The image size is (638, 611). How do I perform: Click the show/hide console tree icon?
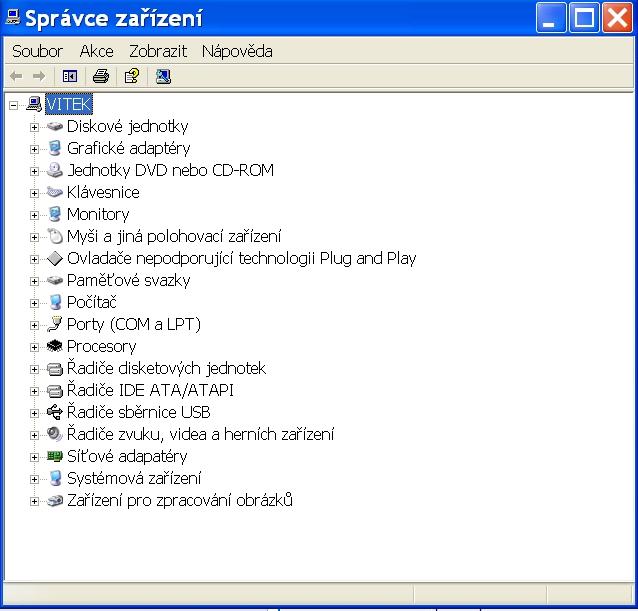click(70, 76)
